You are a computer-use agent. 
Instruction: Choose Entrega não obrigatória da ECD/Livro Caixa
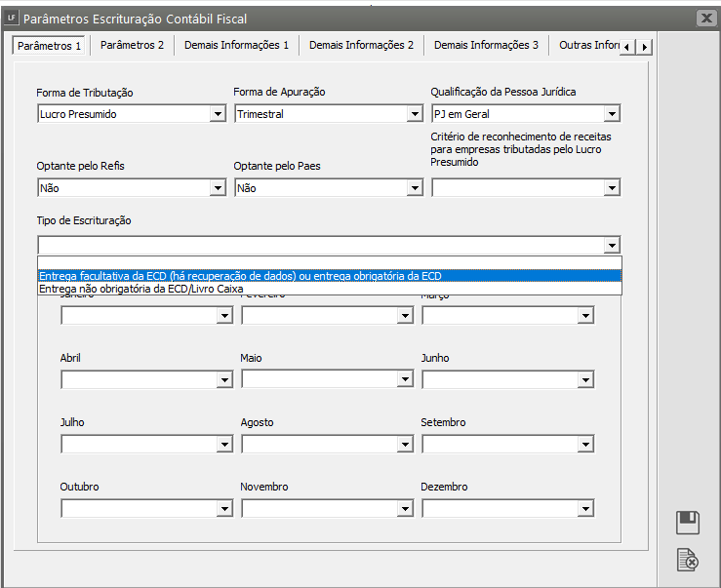click(x=141, y=289)
